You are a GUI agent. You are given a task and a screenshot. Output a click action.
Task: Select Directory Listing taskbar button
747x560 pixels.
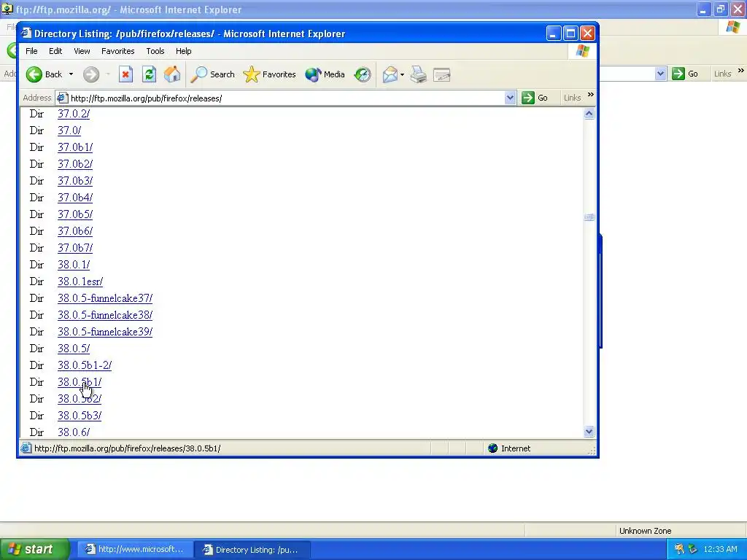tap(253, 550)
